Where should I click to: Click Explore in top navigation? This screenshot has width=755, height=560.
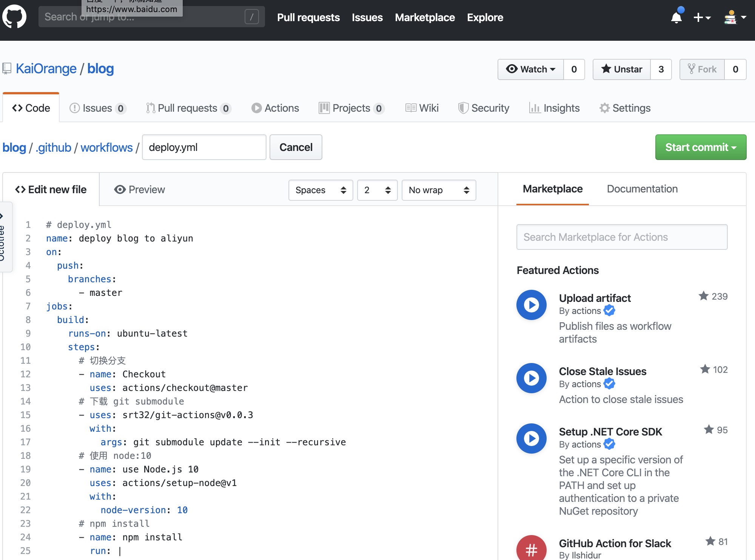click(x=485, y=17)
